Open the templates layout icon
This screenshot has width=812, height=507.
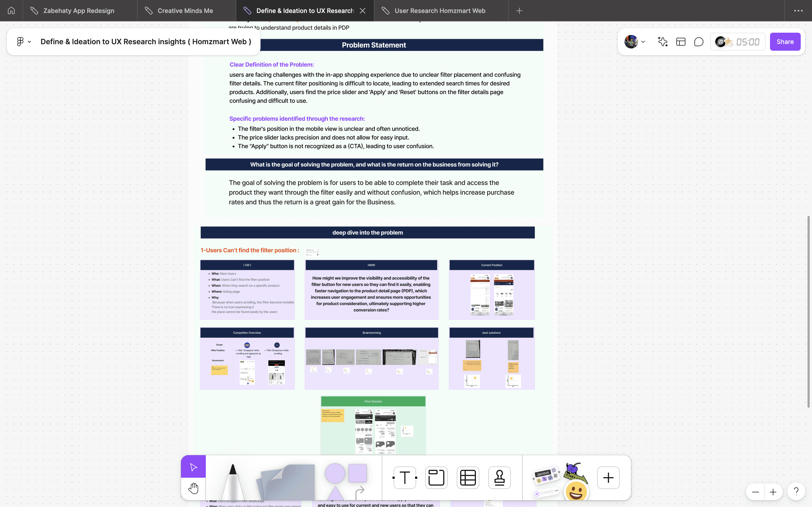point(681,42)
